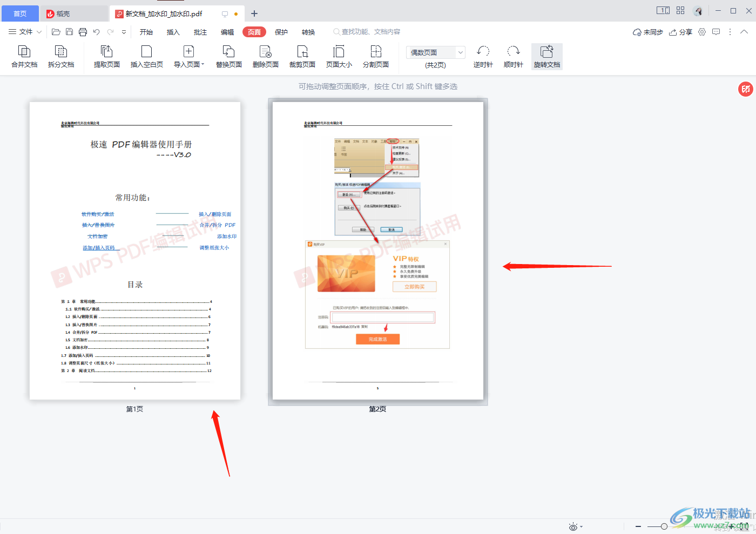Viewport: 756px width, 534px height.
Task: Click the 未同步 cloud sync button
Action: pos(647,32)
